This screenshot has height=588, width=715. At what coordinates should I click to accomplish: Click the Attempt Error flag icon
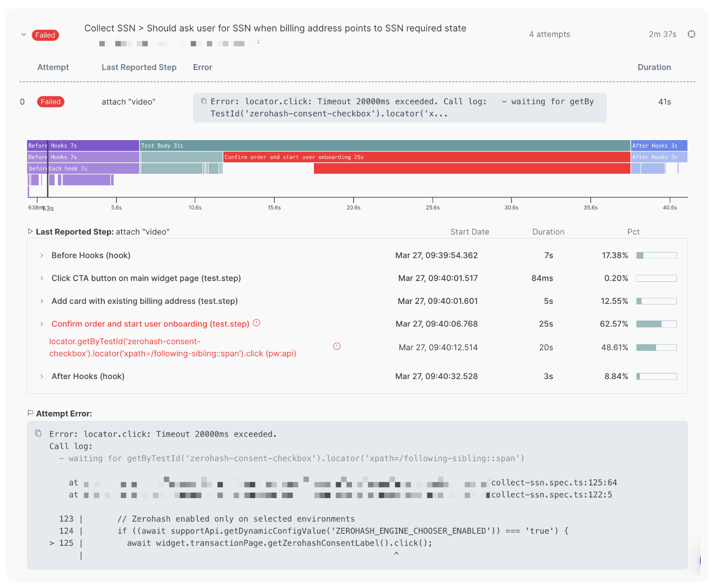30,413
